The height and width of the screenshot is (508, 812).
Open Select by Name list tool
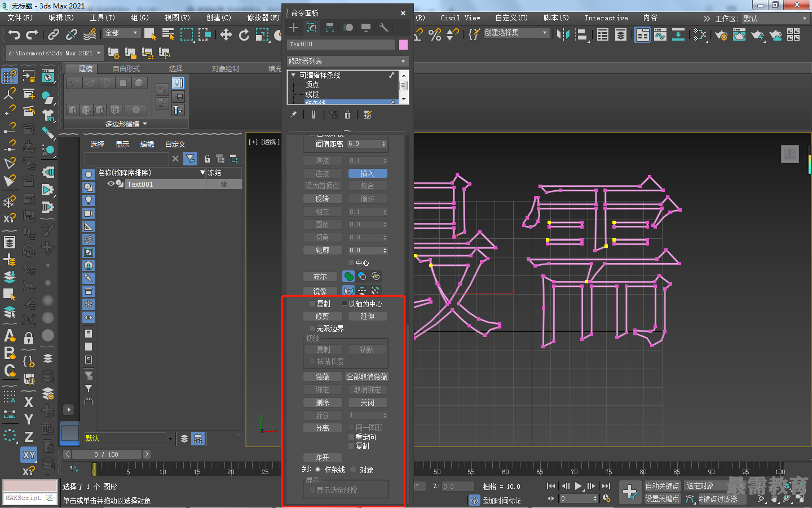coord(168,35)
